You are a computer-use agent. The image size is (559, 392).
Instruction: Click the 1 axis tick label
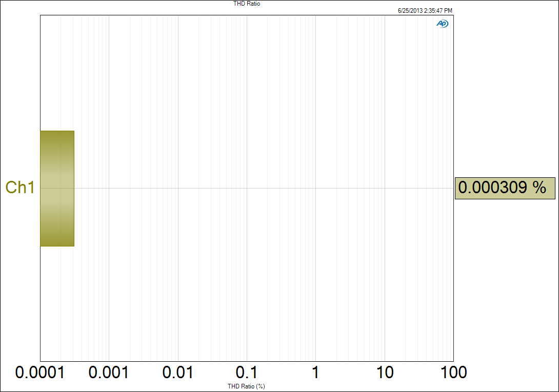click(x=315, y=373)
